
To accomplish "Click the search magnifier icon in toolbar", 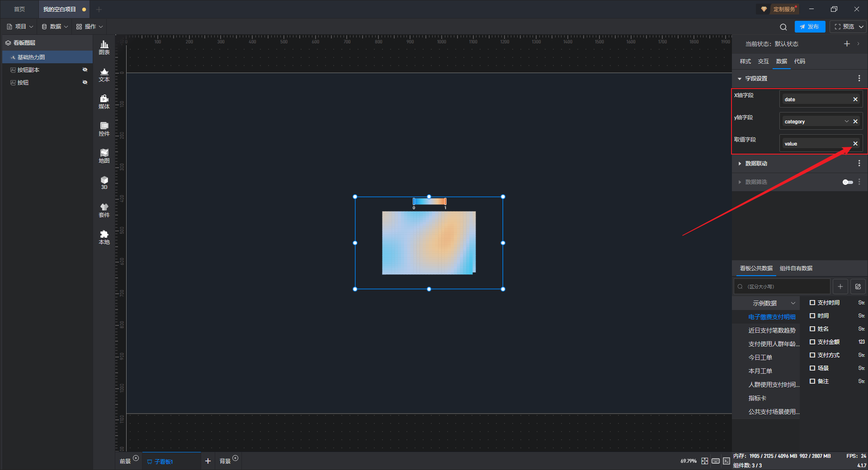I will 783,27.
